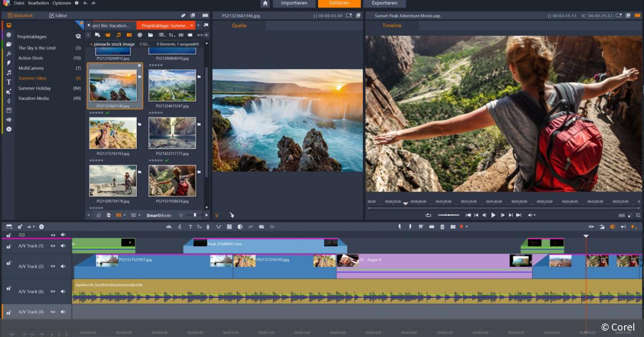Enable loop playback in the Timeline player
Screen dimensions: 644x337
point(428,215)
